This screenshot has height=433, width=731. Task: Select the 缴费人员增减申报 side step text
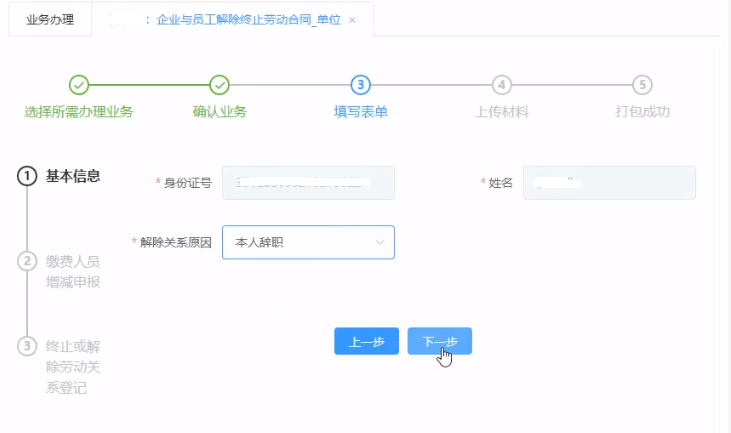tap(73, 271)
